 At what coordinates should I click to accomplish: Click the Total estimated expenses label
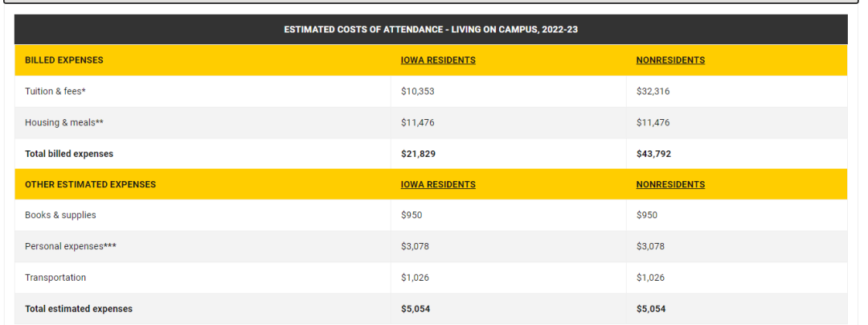pyautogui.click(x=79, y=309)
